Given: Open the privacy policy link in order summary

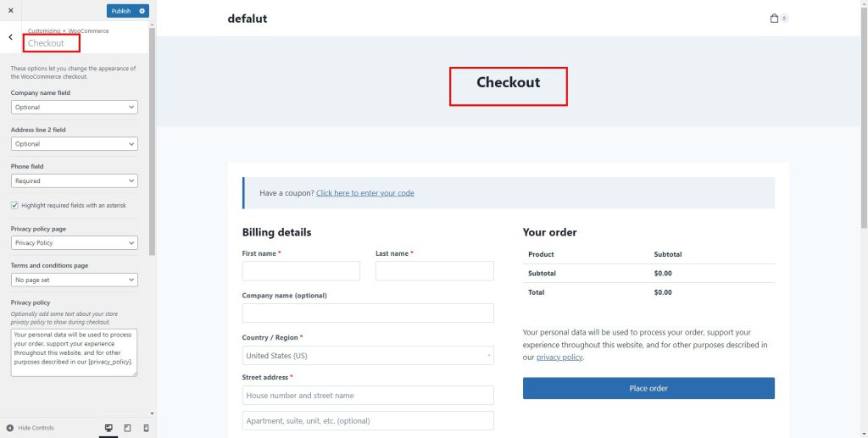Looking at the screenshot, I should click(559, 358).
